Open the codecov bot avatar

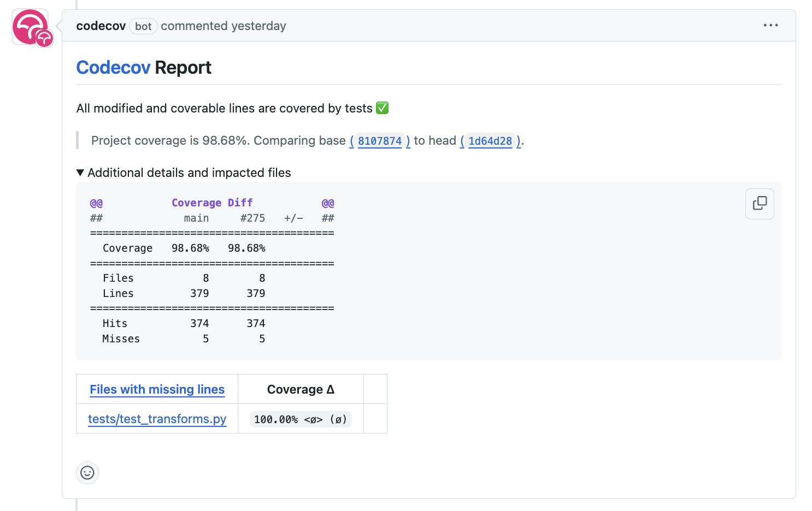click(31, 27)
